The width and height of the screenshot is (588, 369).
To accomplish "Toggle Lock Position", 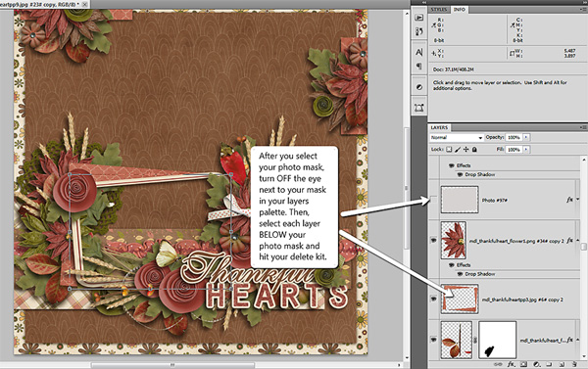I will click(x=466, y=149).
